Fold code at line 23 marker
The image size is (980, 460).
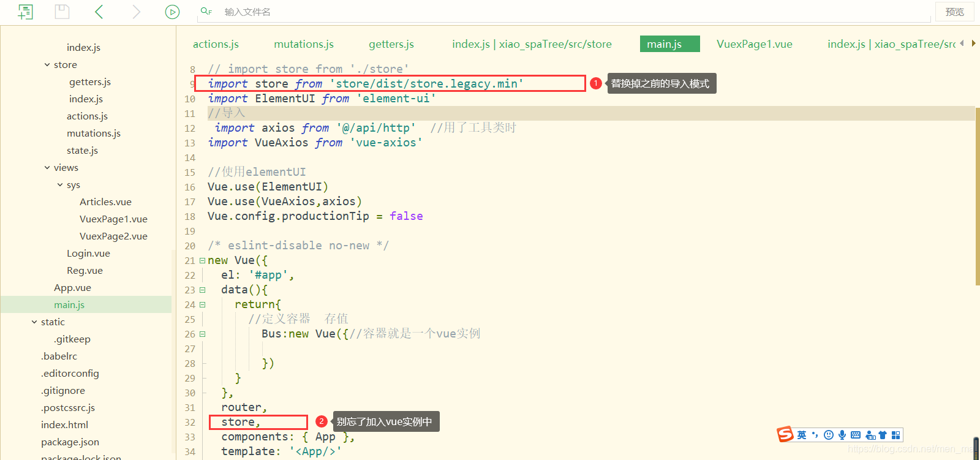point(202,290)
